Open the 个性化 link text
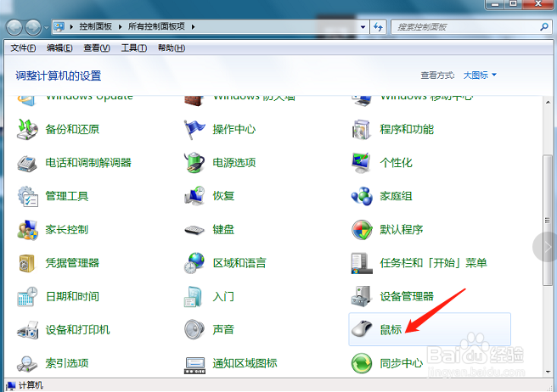557x392 pixels. click(x=396, y=163)
